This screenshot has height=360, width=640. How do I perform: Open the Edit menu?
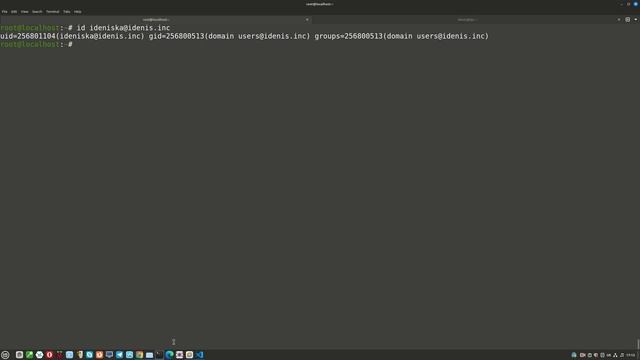14,11
